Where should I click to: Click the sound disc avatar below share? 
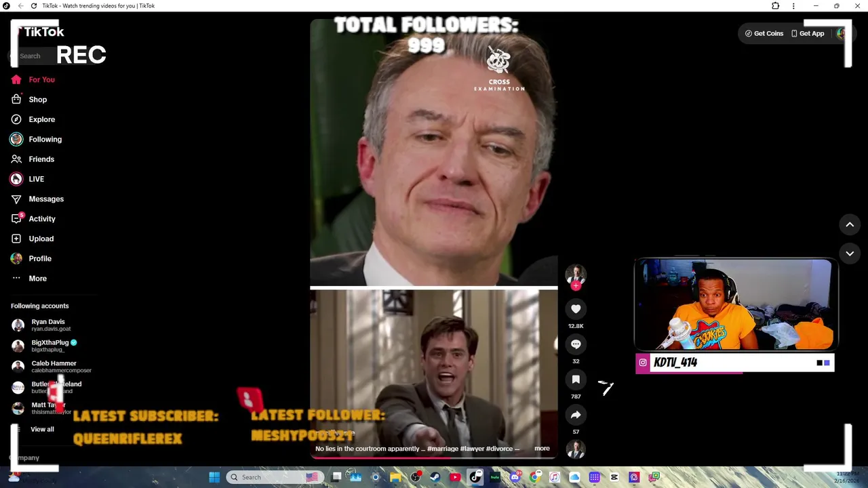pyautogui.click(x=576, y=449)
